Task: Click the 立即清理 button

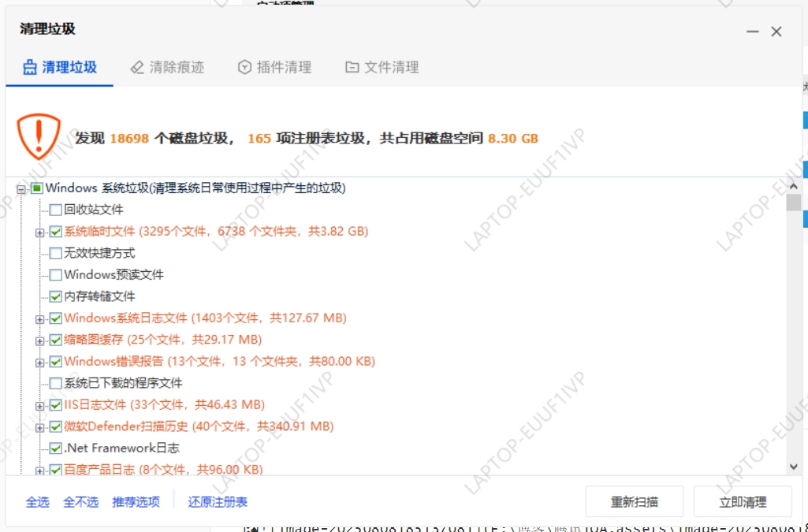Action: (x=743, y=502)
